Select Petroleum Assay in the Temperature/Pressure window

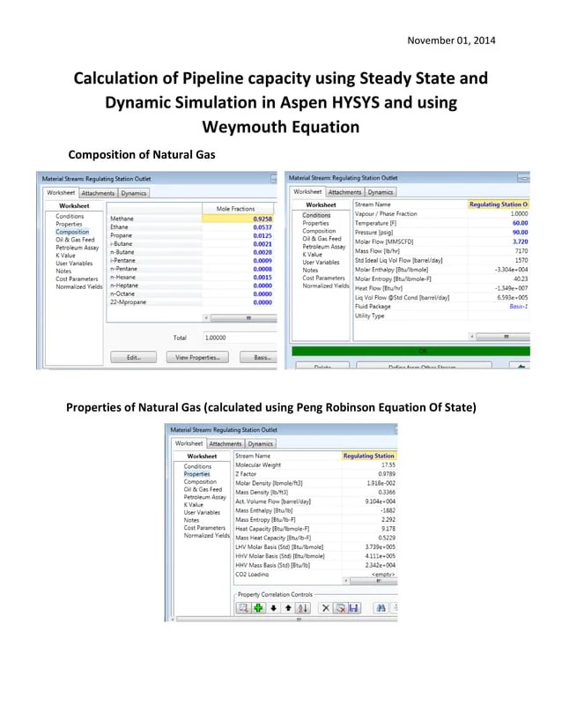[324, 247]
